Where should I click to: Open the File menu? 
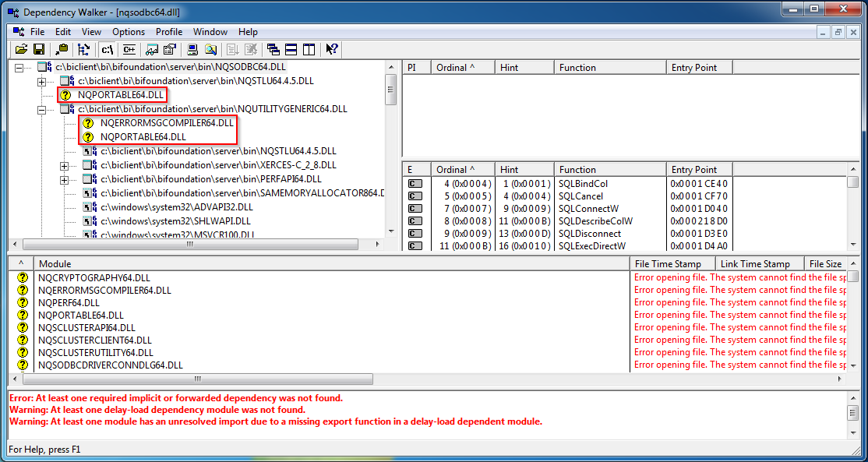tap(37, 31)
